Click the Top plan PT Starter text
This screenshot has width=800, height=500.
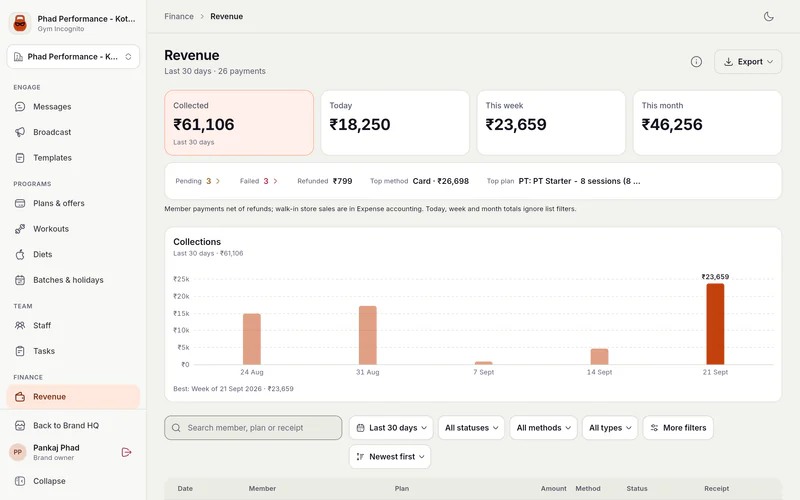point(579,181)
